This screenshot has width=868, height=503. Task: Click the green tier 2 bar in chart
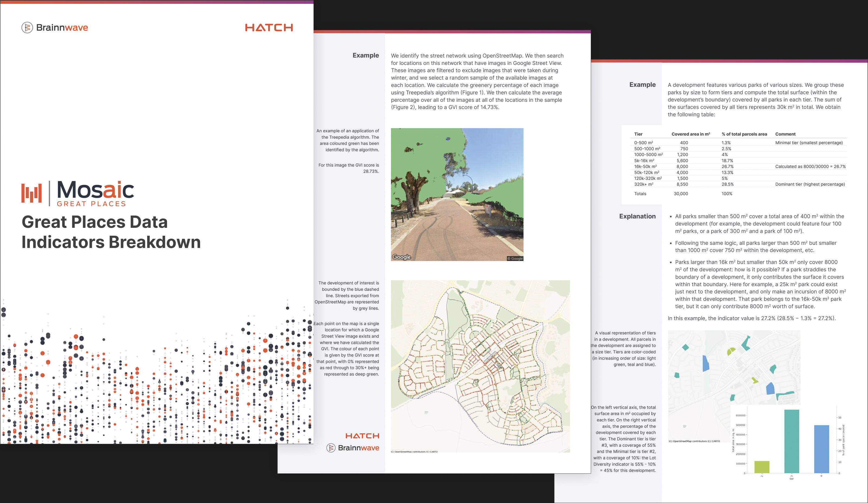(x=762, y=467)
